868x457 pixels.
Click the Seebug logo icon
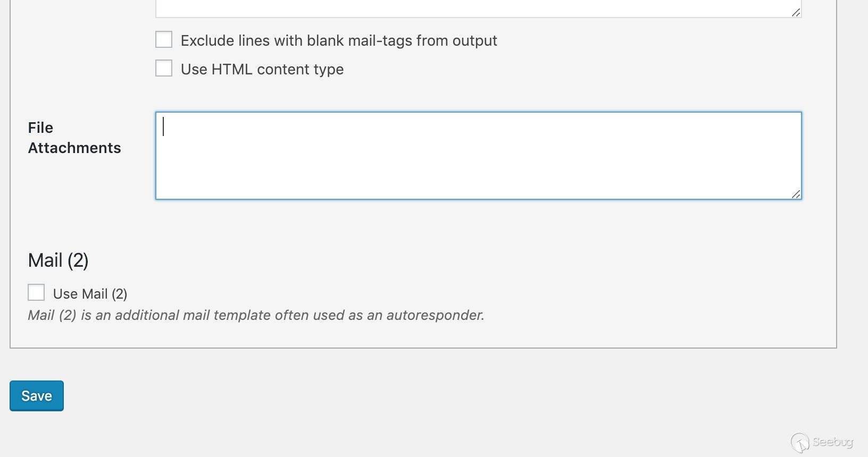tap(800, 443)
